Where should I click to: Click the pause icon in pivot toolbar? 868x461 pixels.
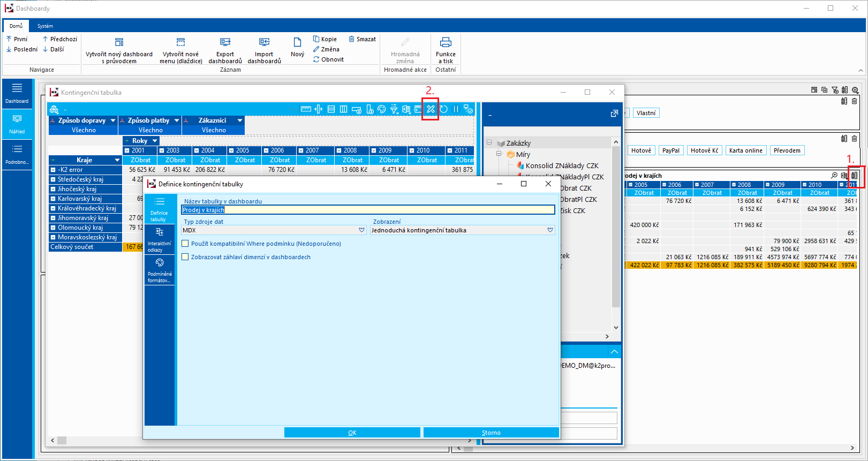(456, 109)
